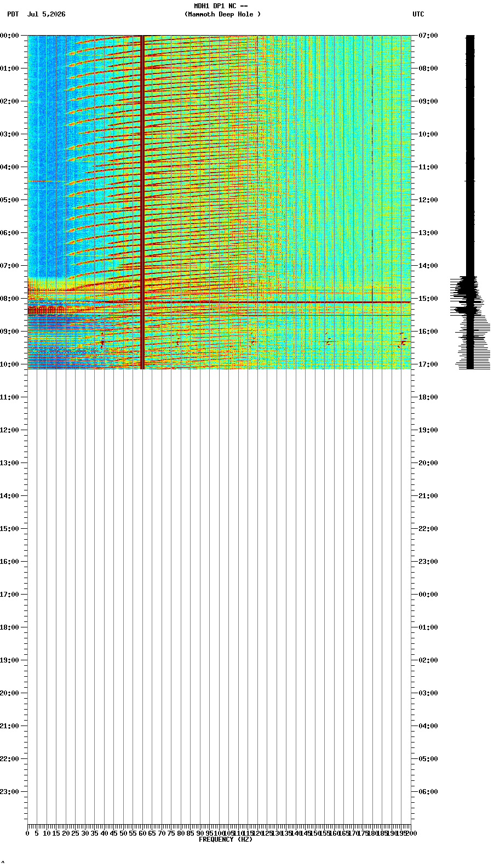This screenshot has height=868, width=494.
Task: Select the date text Jul 5,2026
Action: coord(46,14)
